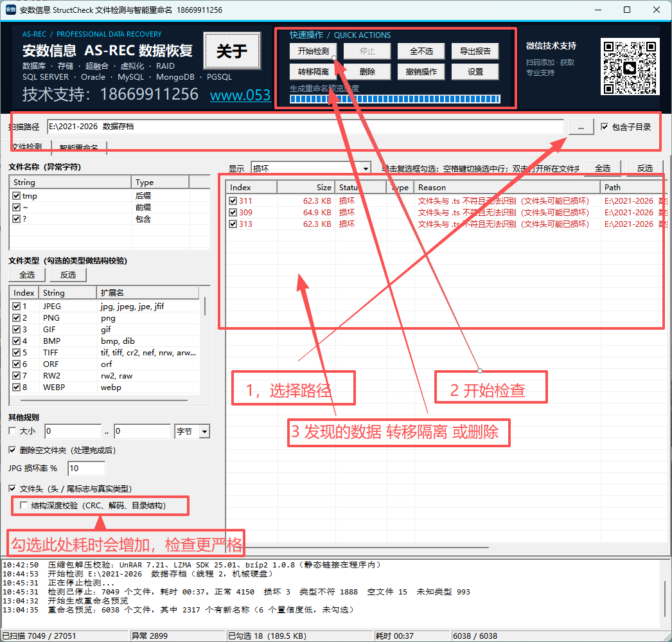Viewport: 672px width, 642px height.
Task: Click 反选 button above the results list
Action: point(645,168)
